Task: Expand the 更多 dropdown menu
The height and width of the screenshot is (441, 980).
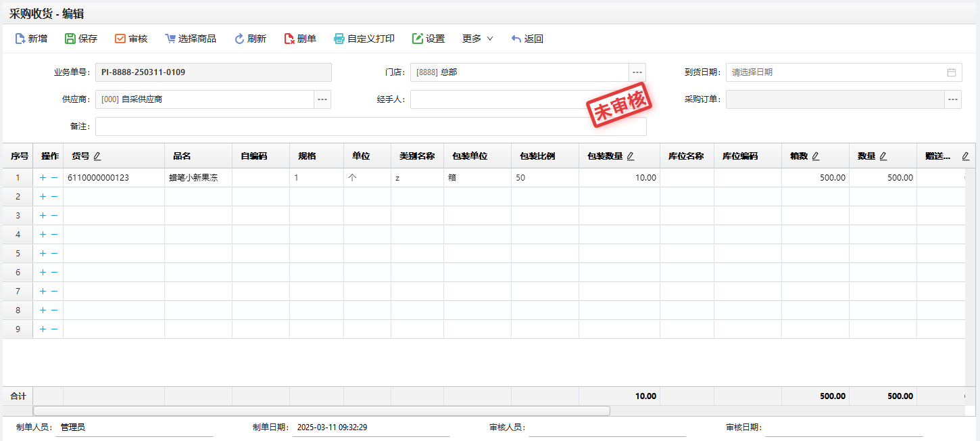Action: pos(477,39)
